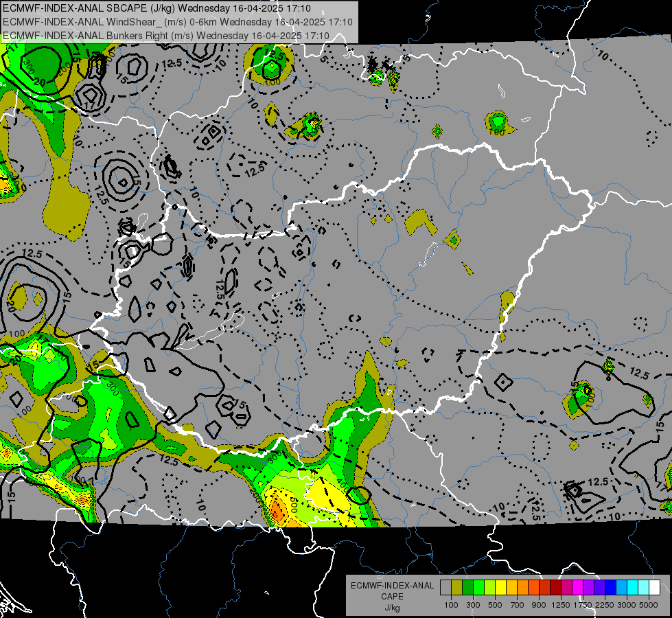
Task: Select the cyan swatch after the 3000 tick
Action: (633, 588)
